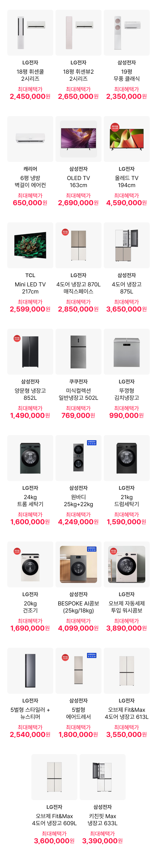Open the 삼성전자 19평 무풍 클래식 product name
The image size is (157, 868).
tap(127, 75)
